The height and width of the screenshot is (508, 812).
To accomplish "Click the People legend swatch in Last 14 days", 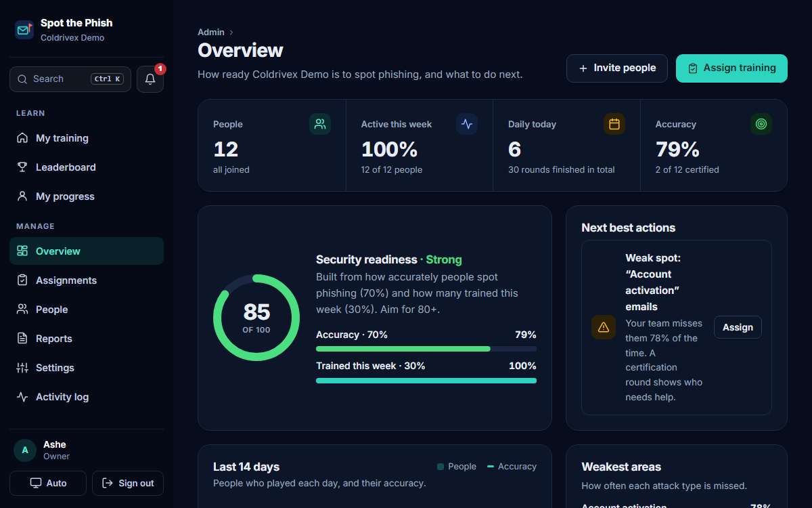I will point(441,467).
